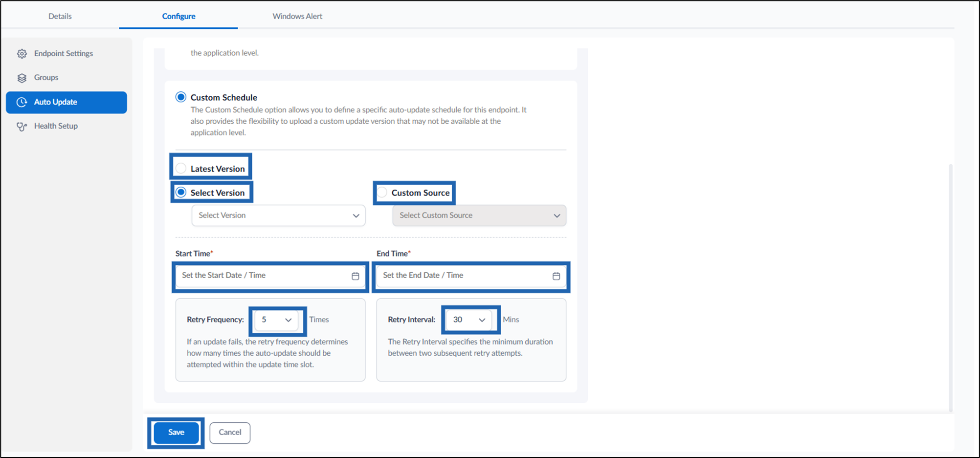980x458 pixels.
Task: Enable the Custom Source radio option
Action: (382, 192)
